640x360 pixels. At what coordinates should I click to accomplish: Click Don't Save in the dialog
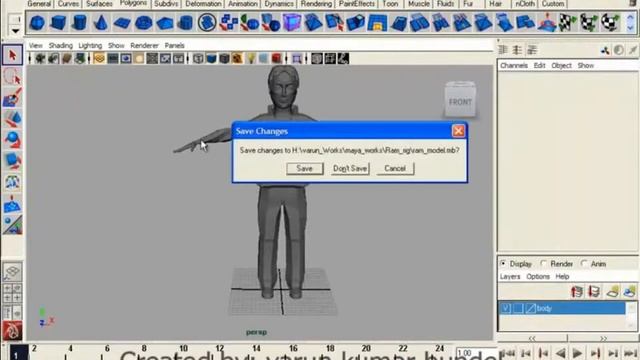click(350, 169)
